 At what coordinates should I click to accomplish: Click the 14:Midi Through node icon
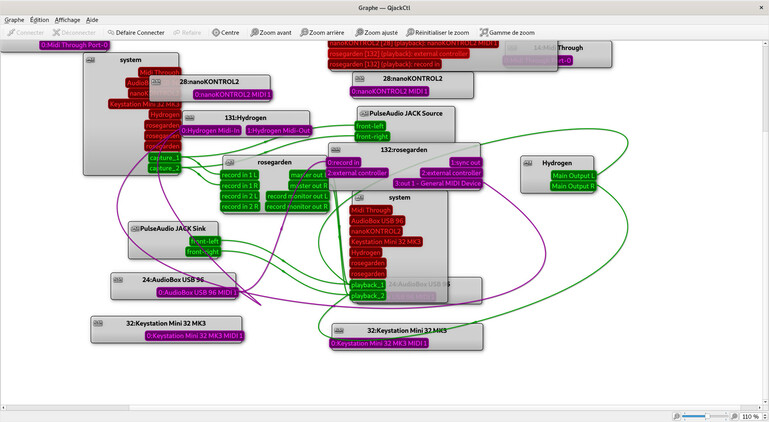point(512,48)
